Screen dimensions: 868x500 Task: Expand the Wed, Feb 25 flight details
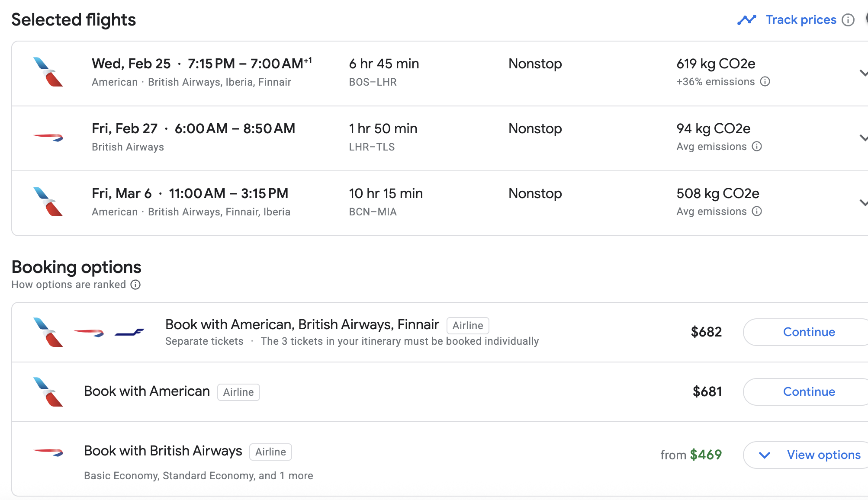click(x=863, y=73)
